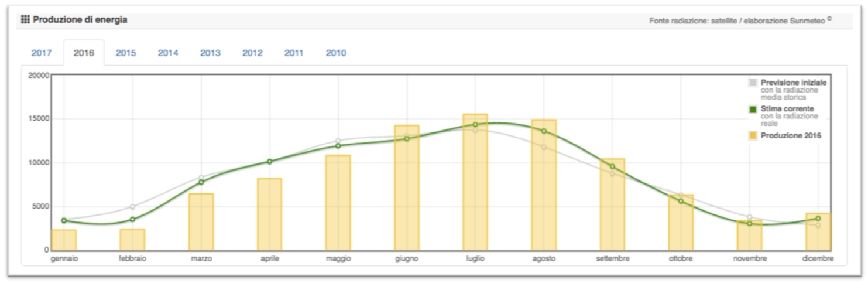Click the gennaio production bar

[64, 240]
